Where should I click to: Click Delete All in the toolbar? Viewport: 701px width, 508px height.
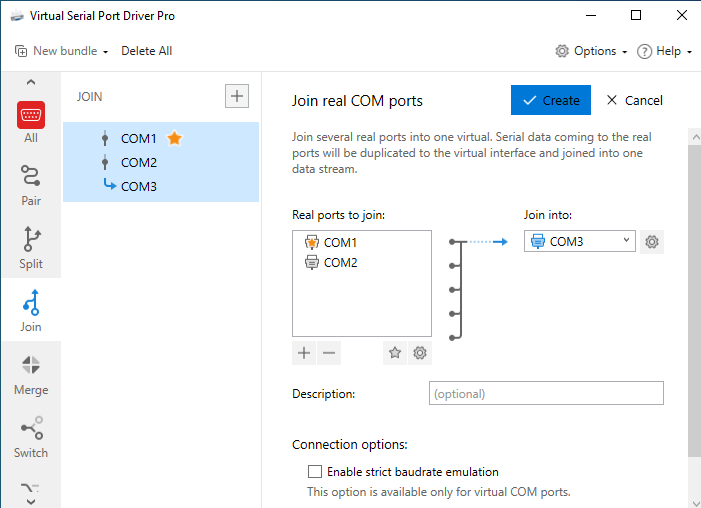click(x=147, y=51)
